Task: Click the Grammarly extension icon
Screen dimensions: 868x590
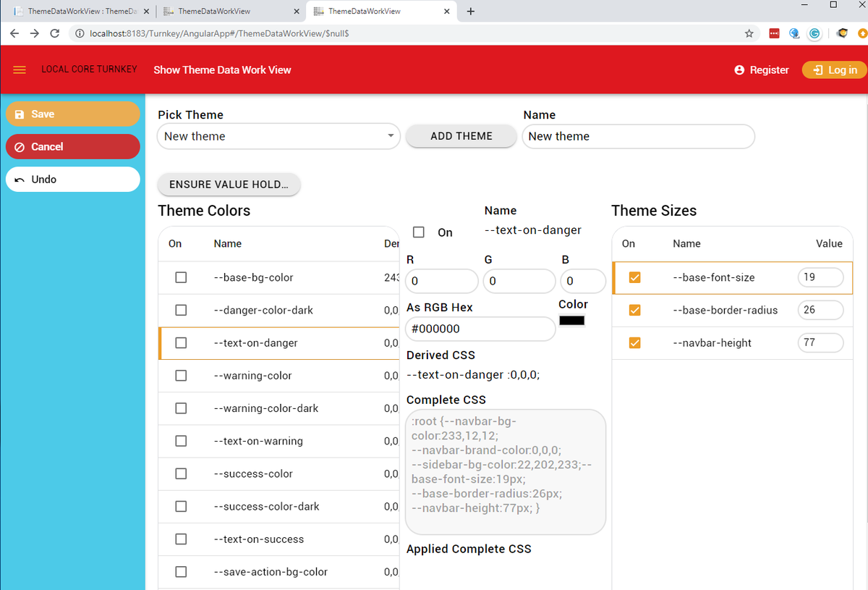Action: (x=814, y=33)
